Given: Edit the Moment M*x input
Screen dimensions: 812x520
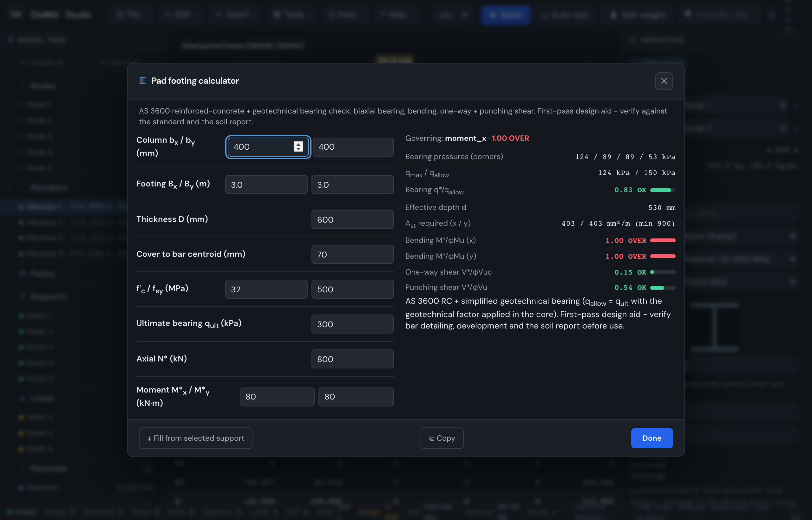Looking at the screenshot, I should click(277, 397).
